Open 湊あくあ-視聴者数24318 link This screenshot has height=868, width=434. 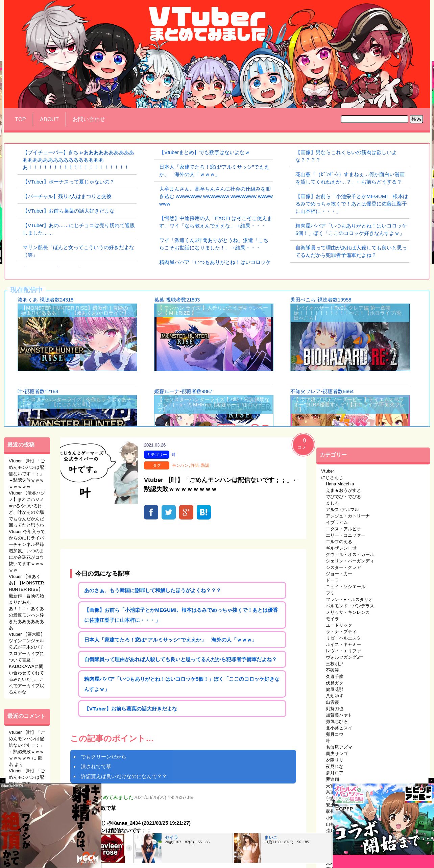tap(45, 300)
